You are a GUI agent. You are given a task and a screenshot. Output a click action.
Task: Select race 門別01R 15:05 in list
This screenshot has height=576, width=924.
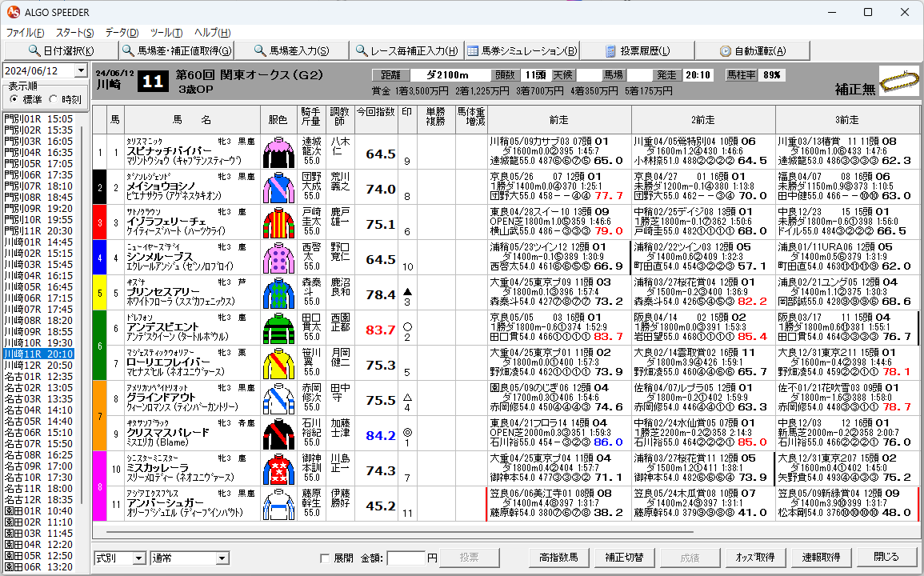pos(38,118)
